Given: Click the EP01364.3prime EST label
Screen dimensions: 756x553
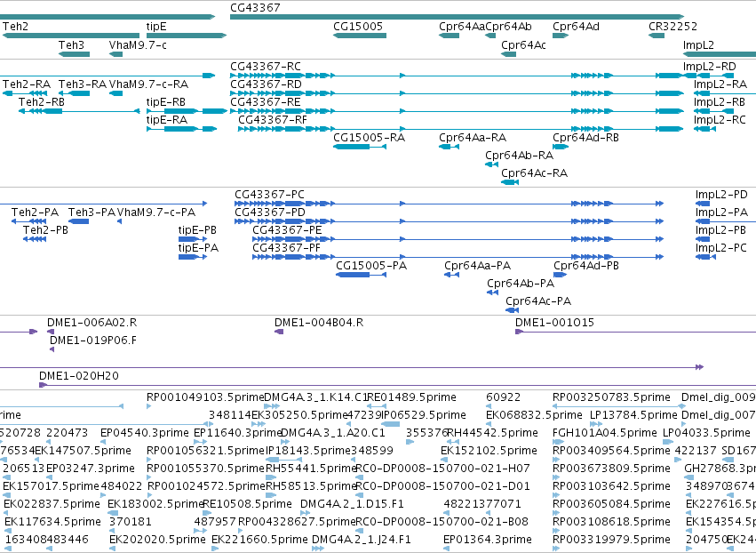Looking at the screenshot, I should point(488,540).
